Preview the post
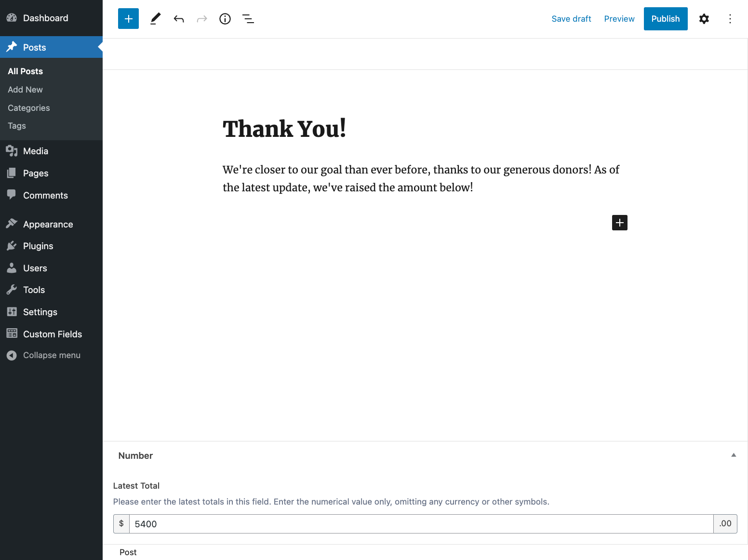 tap(619, 18)
